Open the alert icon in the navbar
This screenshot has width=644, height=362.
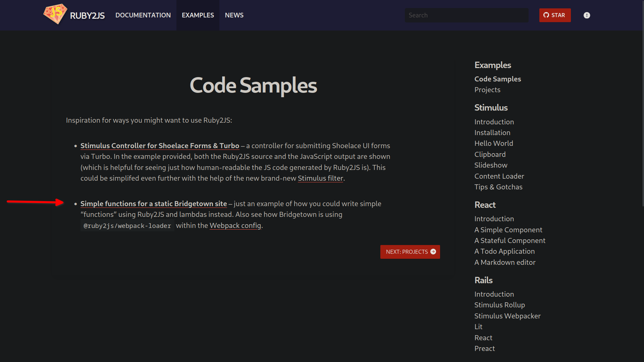tap(587, 15)
